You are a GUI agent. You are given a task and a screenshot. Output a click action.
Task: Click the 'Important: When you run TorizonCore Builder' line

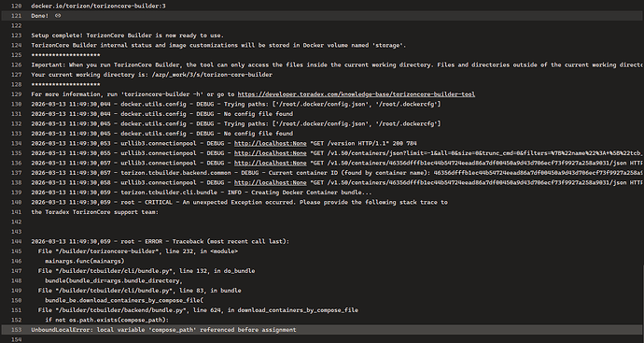click(338, 65)
